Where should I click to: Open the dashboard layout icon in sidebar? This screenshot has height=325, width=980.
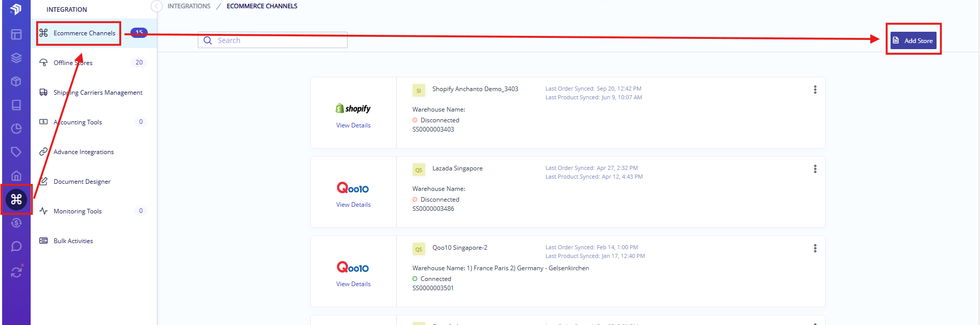16,34
